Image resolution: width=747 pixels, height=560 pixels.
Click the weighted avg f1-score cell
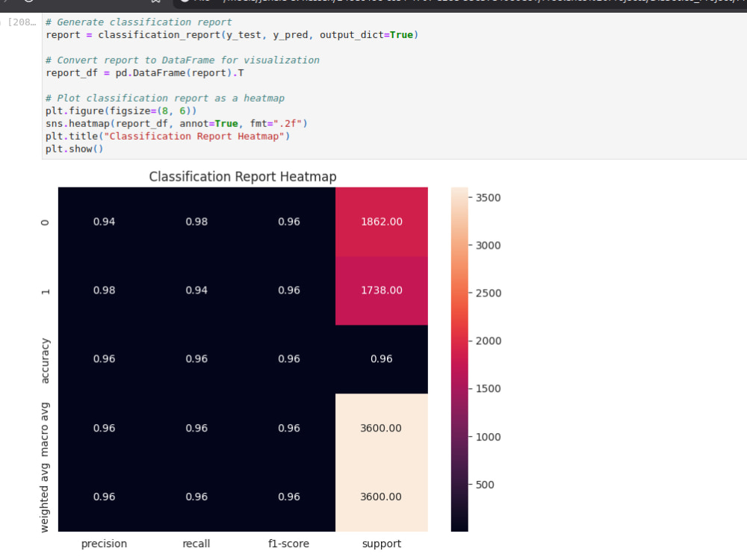point(289,497)
